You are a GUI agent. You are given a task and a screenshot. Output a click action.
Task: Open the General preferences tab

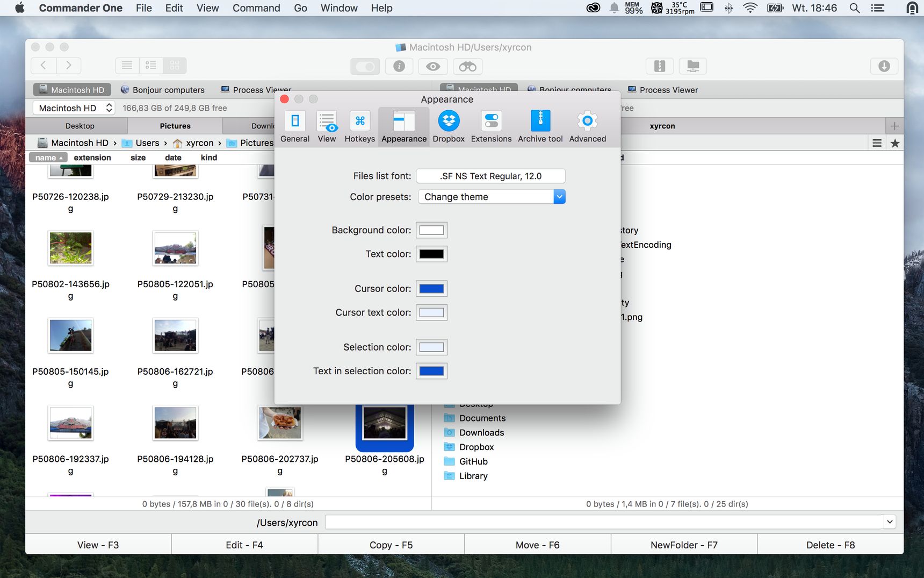click(x=295, y=127)
